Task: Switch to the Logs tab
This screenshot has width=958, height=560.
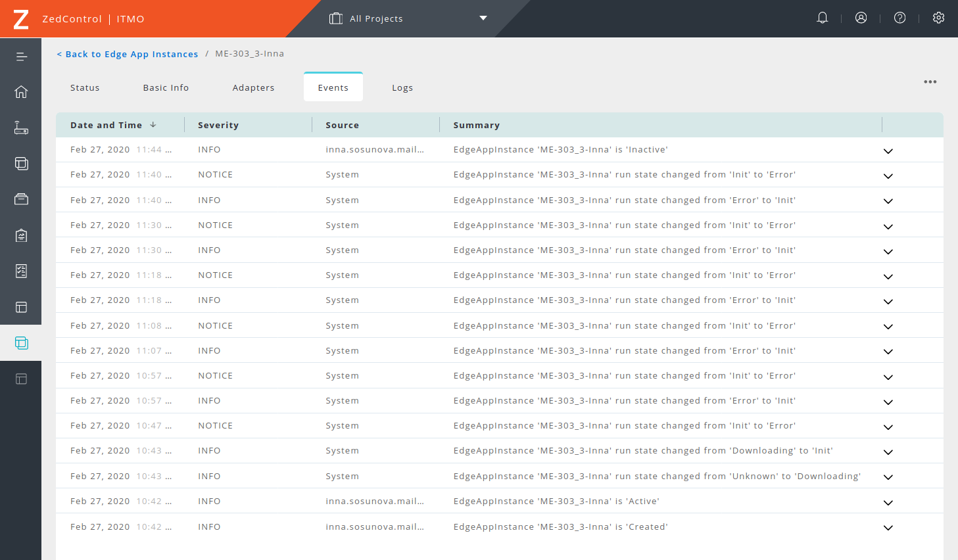Action: pos(402,88)
